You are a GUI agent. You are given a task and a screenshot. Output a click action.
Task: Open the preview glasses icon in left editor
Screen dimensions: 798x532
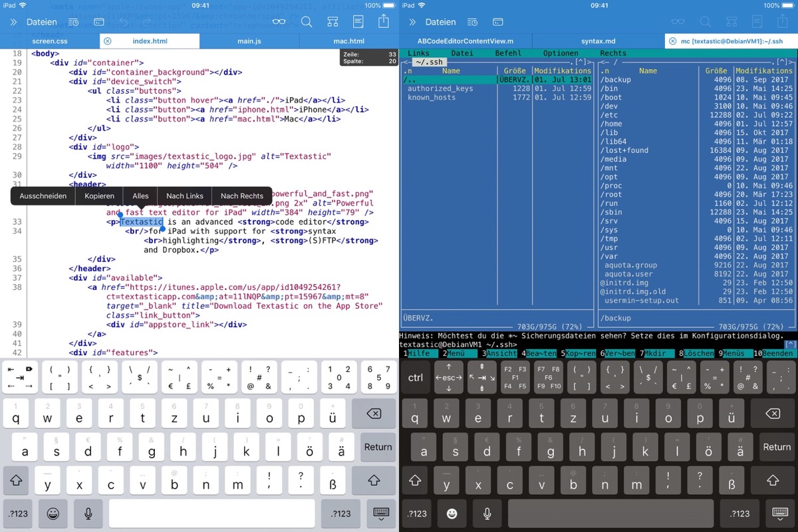pos(279,22)
